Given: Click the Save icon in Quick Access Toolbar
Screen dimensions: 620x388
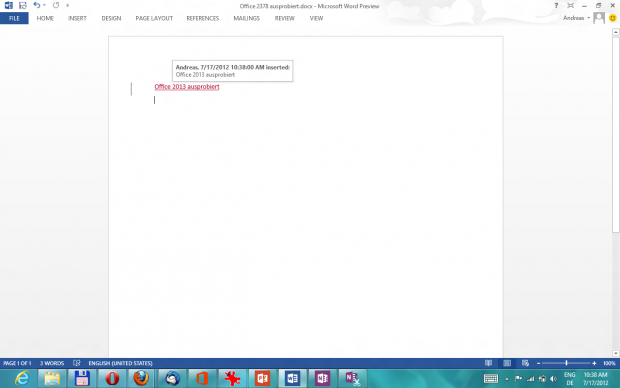Looking at the screenshot, I should [23, 6].
